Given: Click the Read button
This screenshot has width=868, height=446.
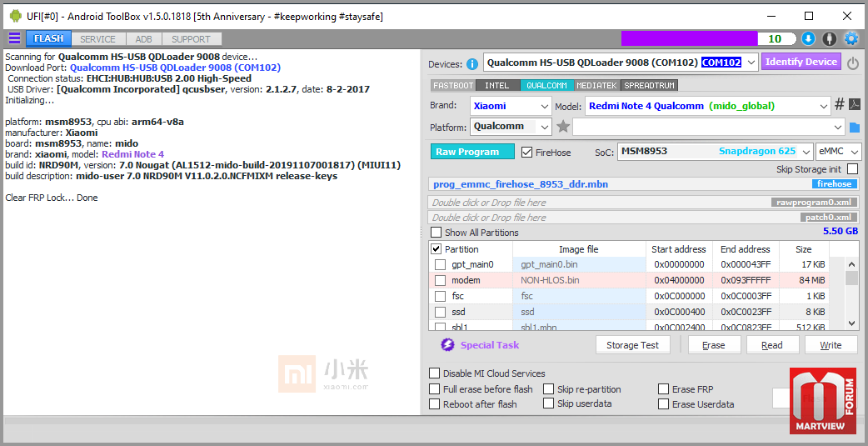Looking at the screenshot, I should coord(771,345).
